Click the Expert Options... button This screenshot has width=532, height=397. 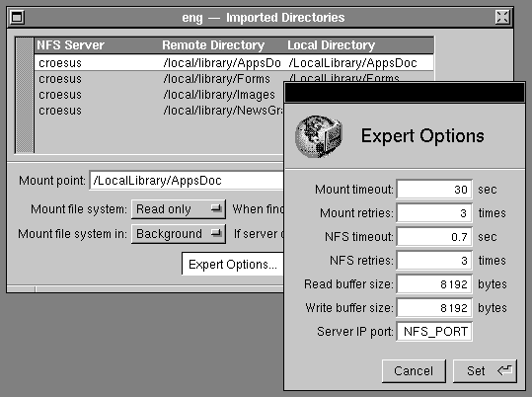click(233, 264)
